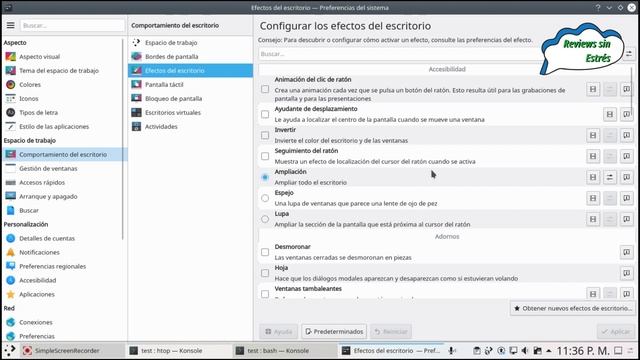Click the Aplicar button

pos(616,331)
